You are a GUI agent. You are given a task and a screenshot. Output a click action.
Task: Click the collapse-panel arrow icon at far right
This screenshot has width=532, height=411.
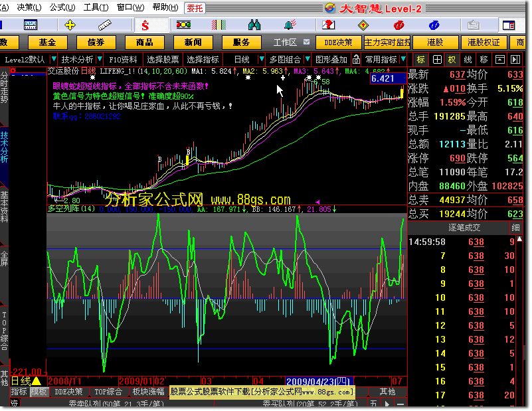coord(515,60)
